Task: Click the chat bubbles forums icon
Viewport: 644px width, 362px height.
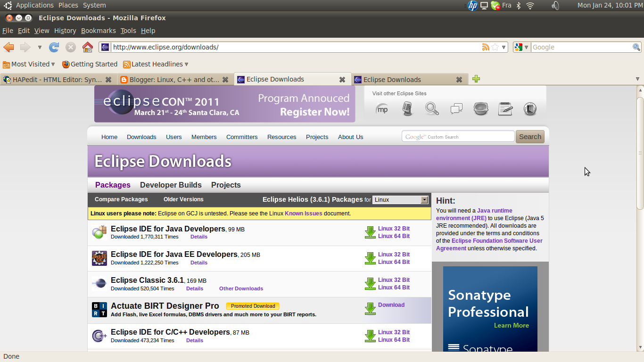Action: tap(456, 109)
